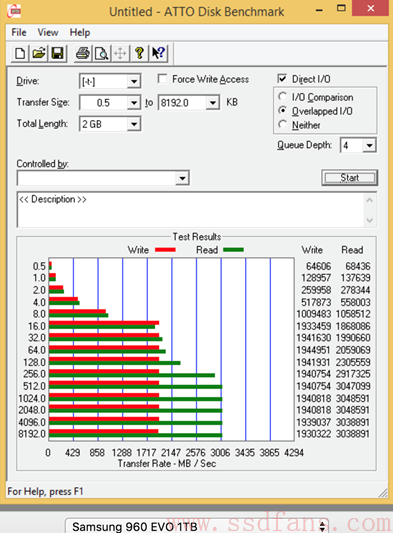Start the benchmark with Start button
The width and height of the screenshot is (393, 533).
pos(349,177)
